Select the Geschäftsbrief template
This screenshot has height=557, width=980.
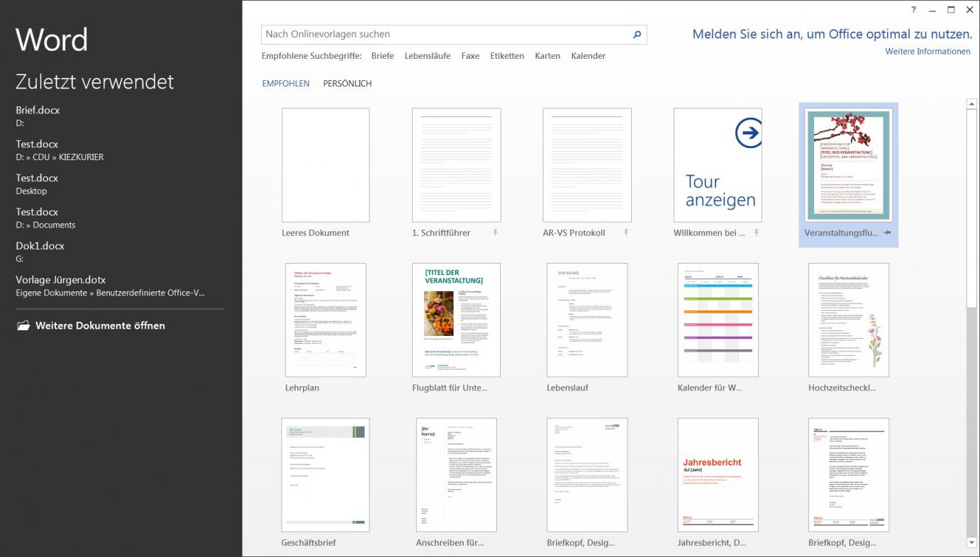pos(325,475)
